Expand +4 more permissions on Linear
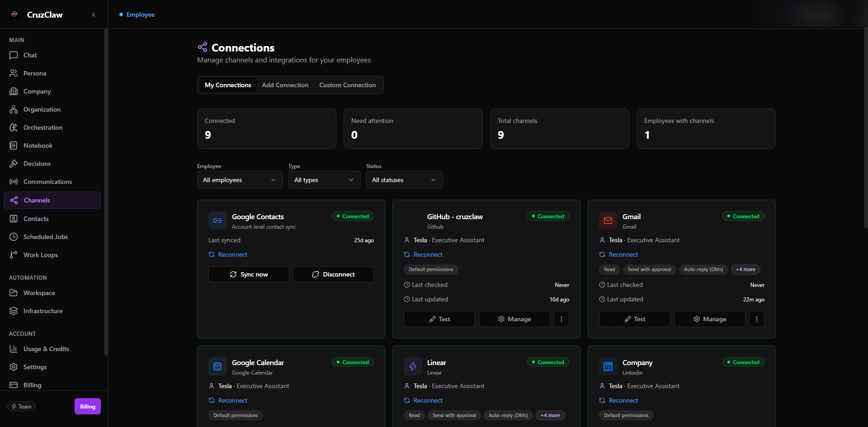The height and width of the screenshot is (427, 868). (550, 415)
